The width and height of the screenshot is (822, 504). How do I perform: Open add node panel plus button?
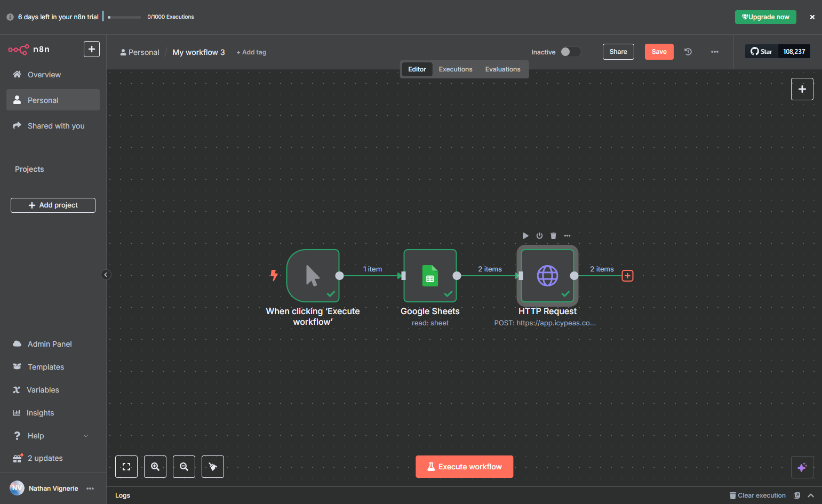pyautogui.click(x=802, y=89)
